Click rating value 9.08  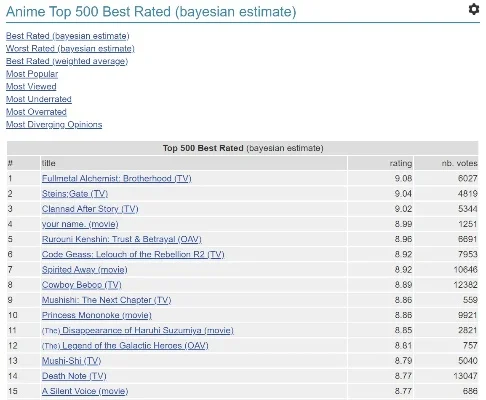pyautogui.click(x=403, y=179)
